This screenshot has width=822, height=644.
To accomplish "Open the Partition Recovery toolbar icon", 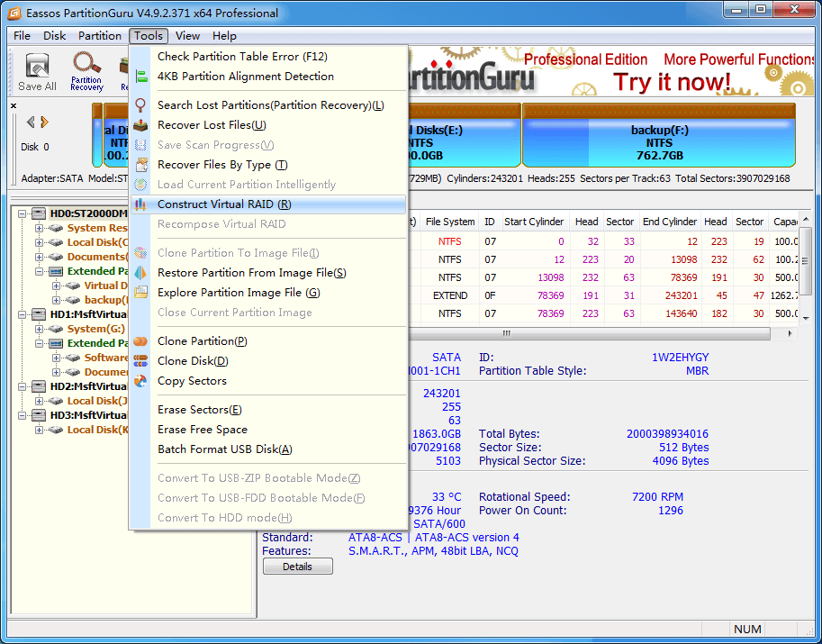I will point(87,72).
